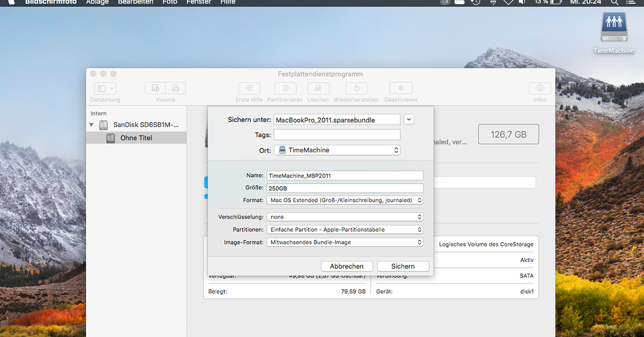Open the Apple menu
This screenshot has height=337, width=644.
11,2
